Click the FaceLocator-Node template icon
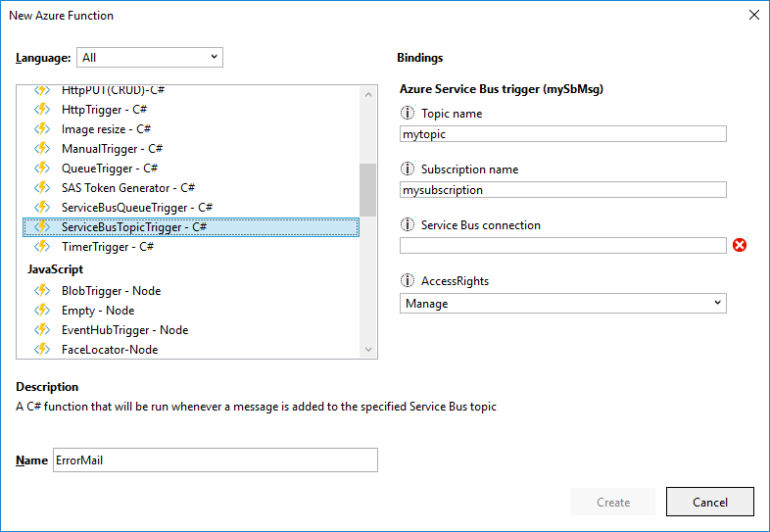Viewport: 770px width, 532px height. (x=42, y=349)
